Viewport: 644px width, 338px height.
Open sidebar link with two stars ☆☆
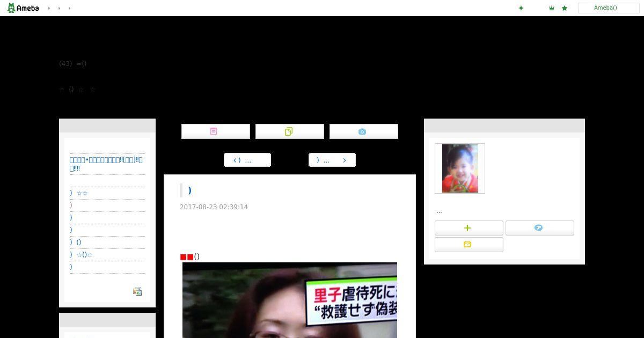point(79,193)
